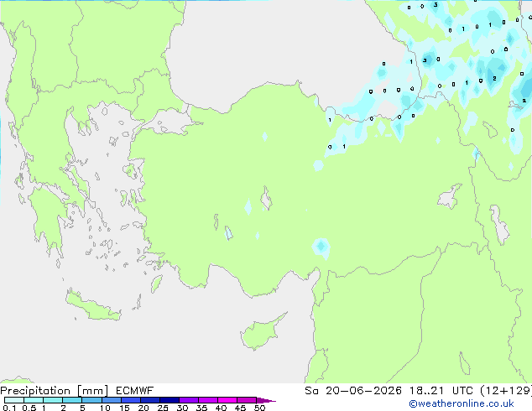Choose the 15–20 mm legend swatch
Screen dimensions: 532x411
coord(130,400)
